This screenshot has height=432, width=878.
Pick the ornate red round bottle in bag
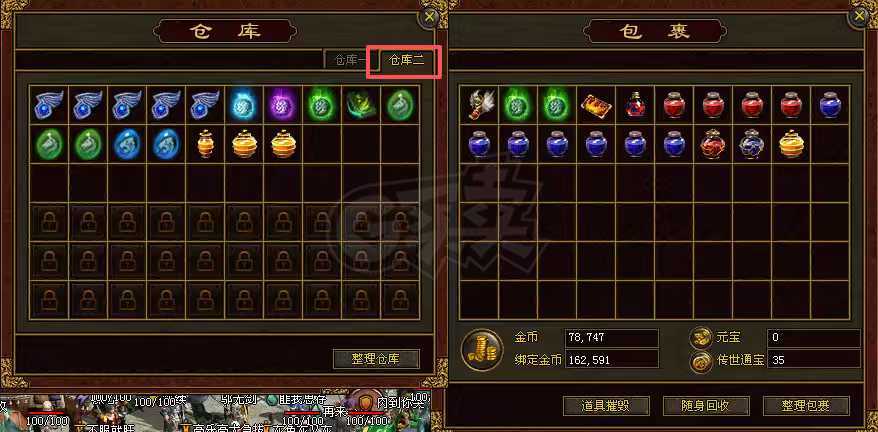[713, 144]
